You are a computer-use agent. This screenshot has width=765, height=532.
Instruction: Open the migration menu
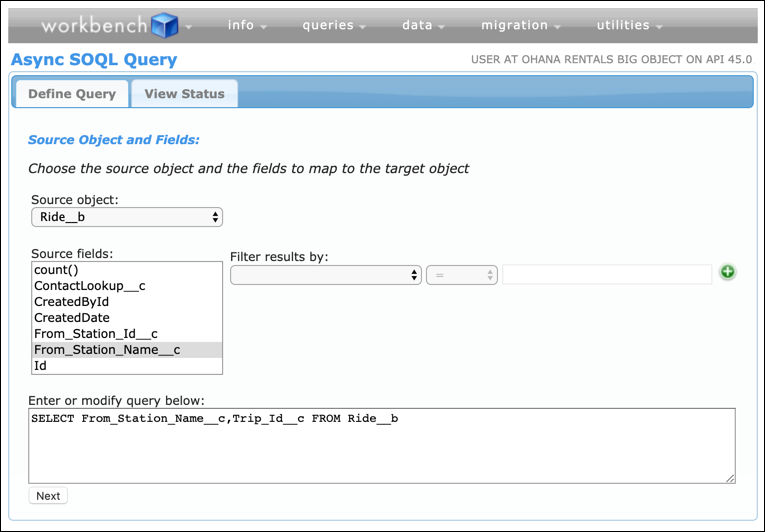pos(521,25)
